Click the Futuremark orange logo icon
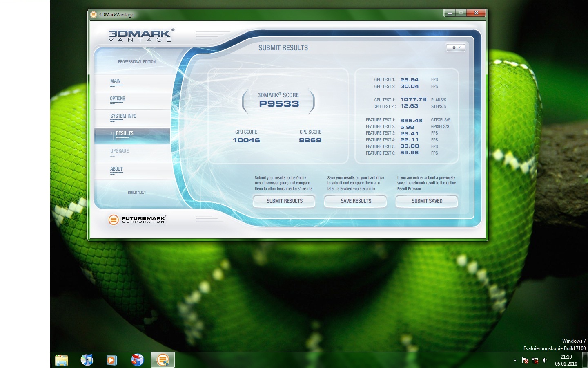 click(x=114, y=220)
